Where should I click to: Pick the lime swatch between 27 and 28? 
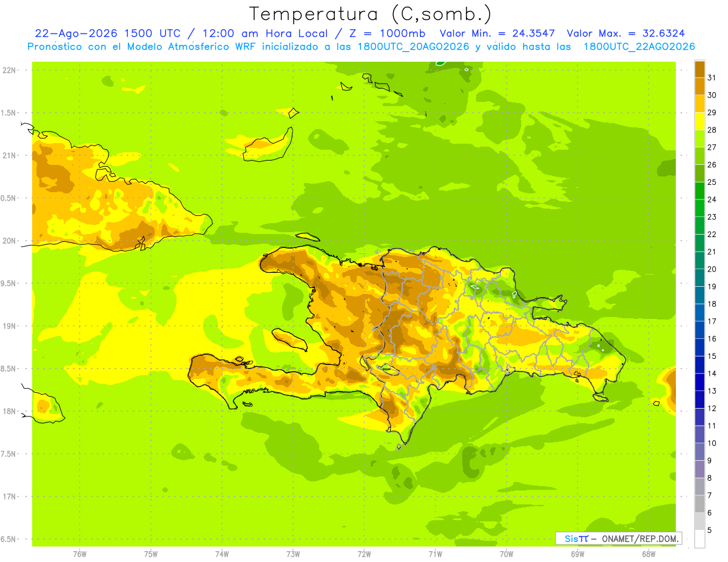pos(699,139)
